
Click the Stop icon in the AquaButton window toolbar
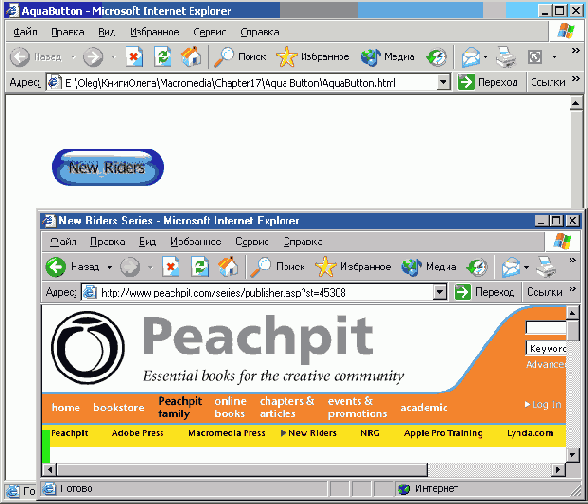coord(134,57)
